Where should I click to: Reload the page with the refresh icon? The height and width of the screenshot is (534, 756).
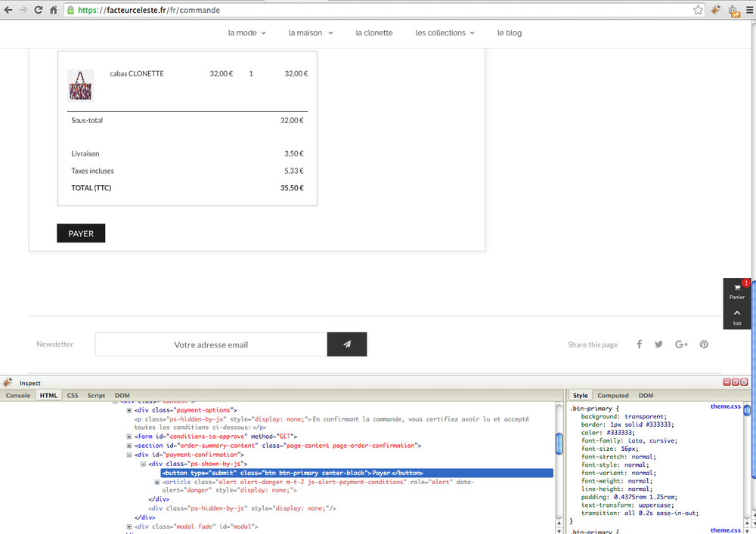pos(38,10)
